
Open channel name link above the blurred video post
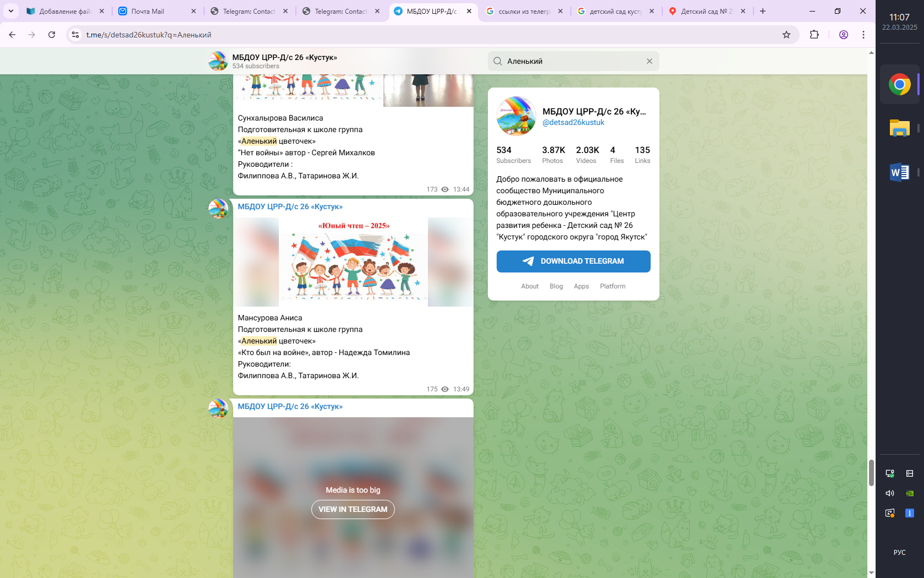click(x=290, y=406)
